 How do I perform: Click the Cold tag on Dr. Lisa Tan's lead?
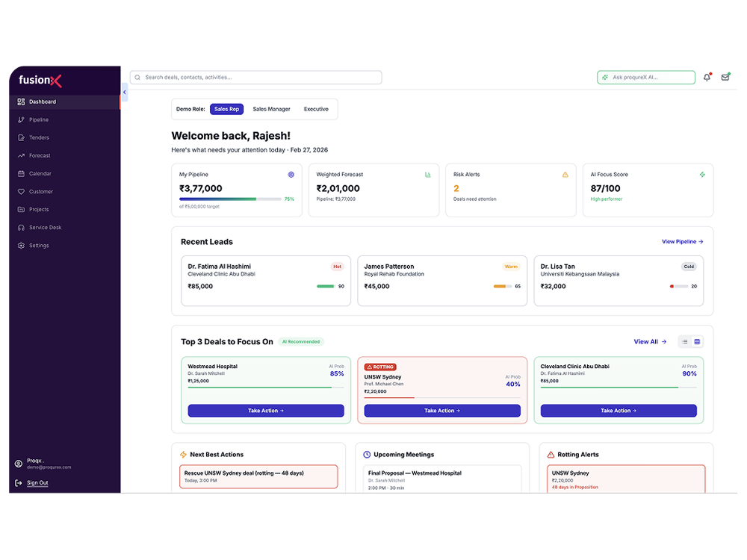tap(689, 267)
